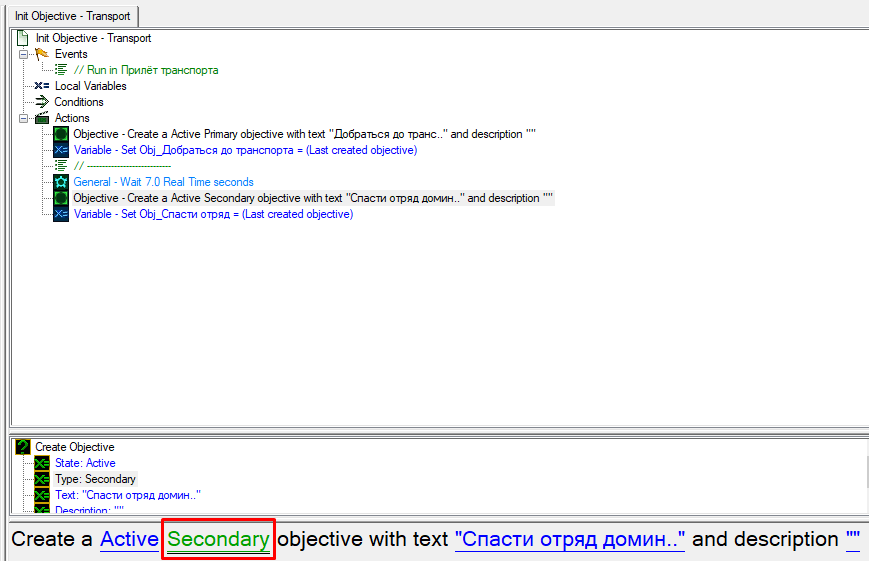Select the Local Variables x= icon
The height and width of the screenshot is (561, 869).
pos(42,86)
